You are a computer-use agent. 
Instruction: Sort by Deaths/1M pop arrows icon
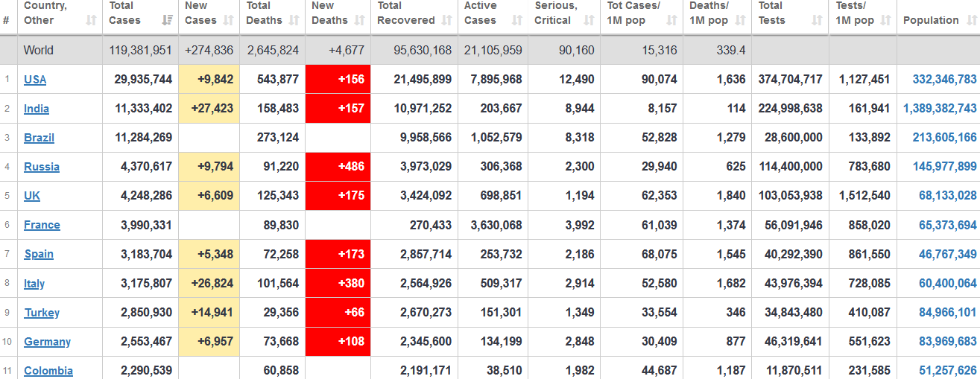(740, 20)
